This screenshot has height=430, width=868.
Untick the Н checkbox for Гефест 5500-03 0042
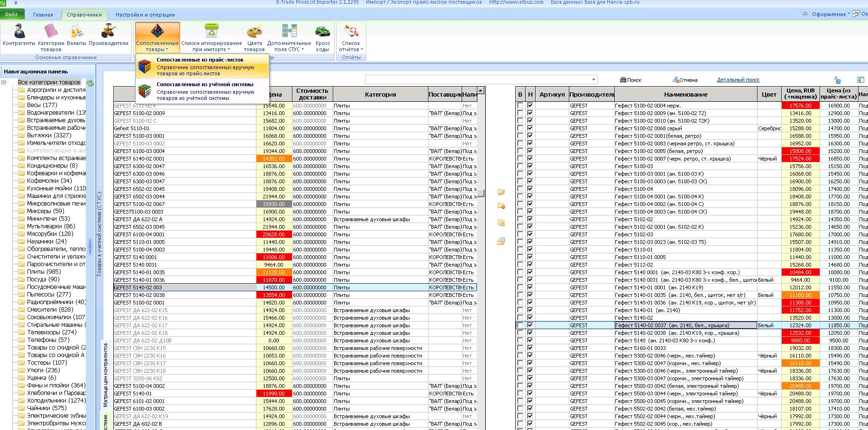tap(530, 386)
